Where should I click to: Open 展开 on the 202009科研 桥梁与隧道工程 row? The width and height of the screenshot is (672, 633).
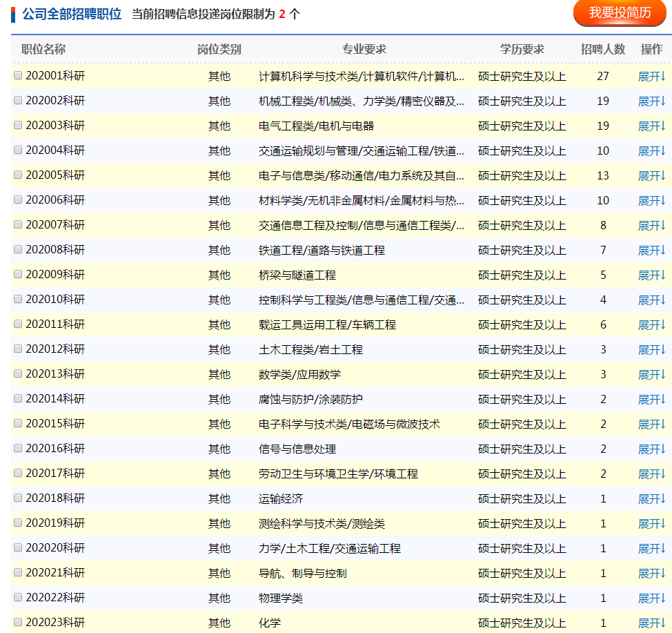(651, 275)
